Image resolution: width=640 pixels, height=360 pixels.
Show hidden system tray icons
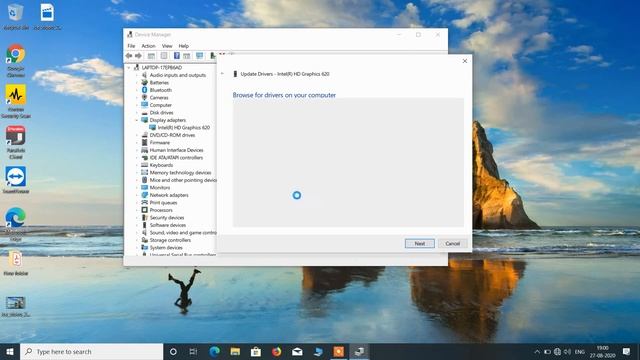pos(537,351)
